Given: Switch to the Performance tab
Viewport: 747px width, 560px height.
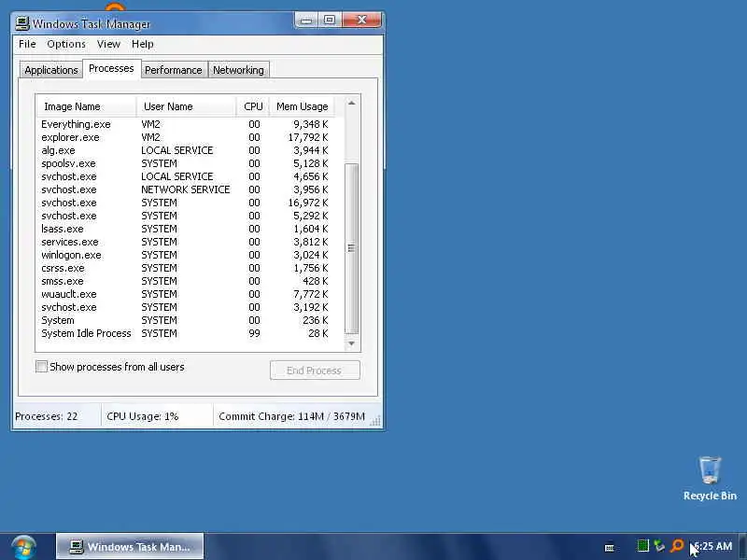Looking at the screenshot, I should click(174, 70).
